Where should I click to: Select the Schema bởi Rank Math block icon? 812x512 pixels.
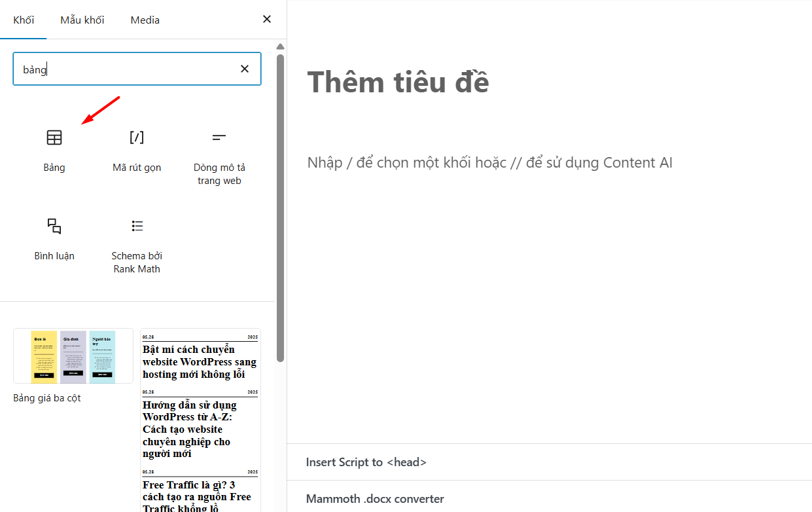pyautogui.click(x=136, y=226)
